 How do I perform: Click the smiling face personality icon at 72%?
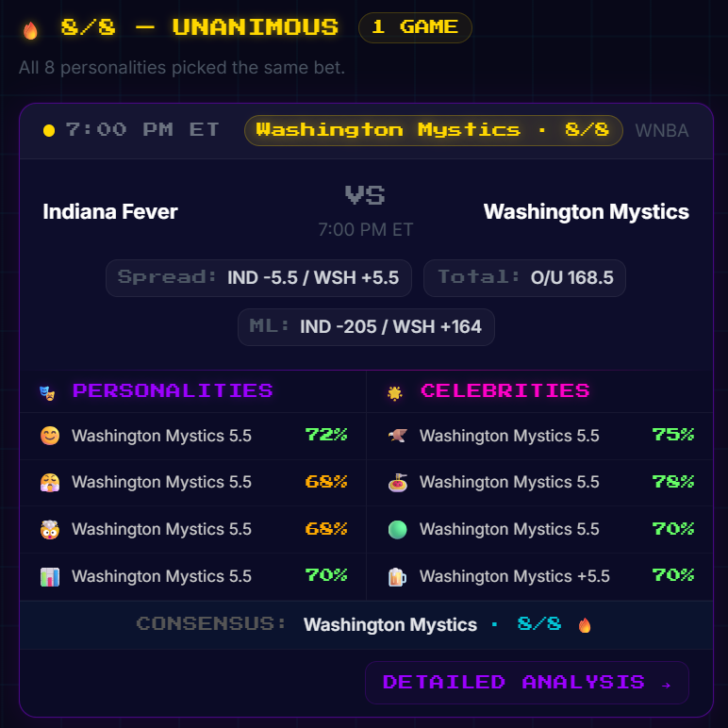pyautogui.click(x=50, y=436)
